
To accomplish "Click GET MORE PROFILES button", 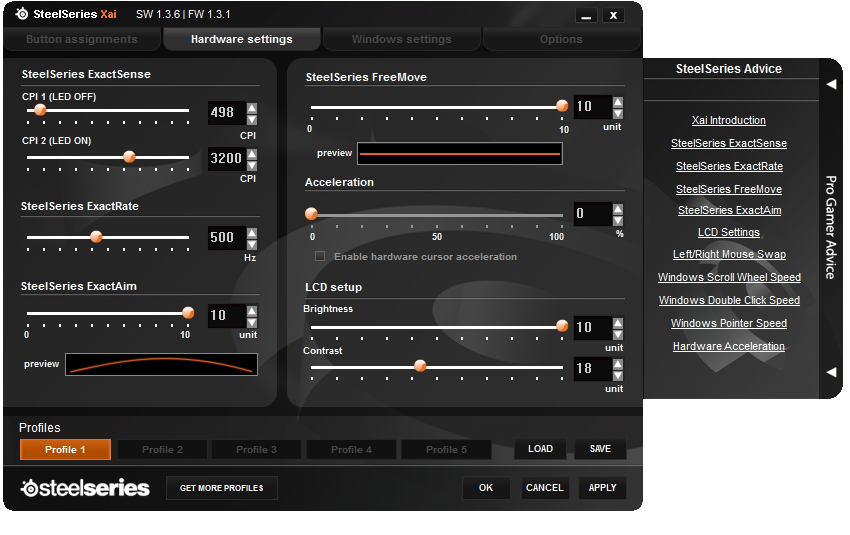I will tap(222, 488).
